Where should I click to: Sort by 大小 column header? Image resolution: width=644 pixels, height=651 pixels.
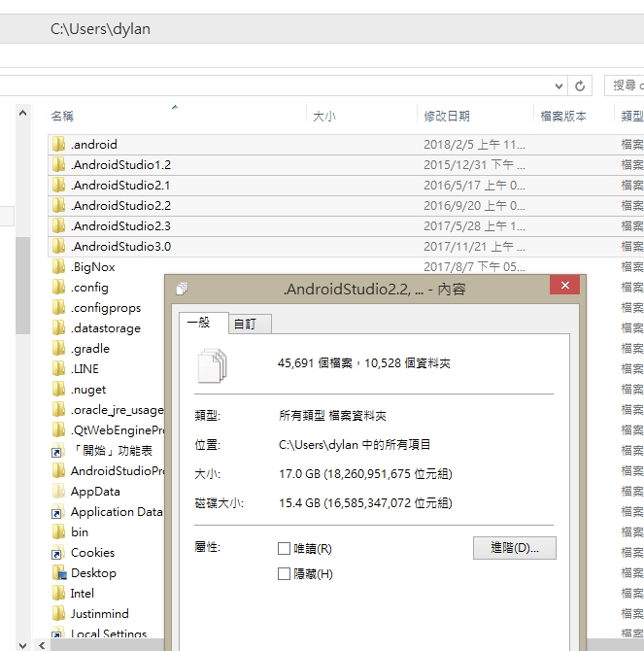pos(324,117)
